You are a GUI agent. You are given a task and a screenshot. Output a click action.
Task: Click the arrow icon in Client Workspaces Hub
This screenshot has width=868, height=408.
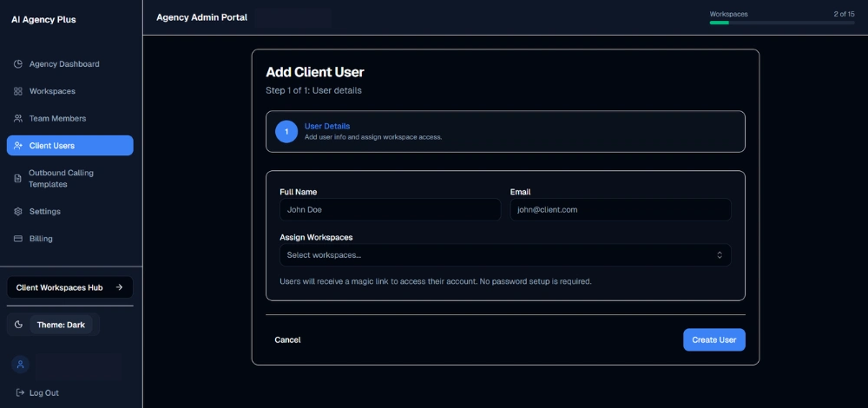coord(119,287)
